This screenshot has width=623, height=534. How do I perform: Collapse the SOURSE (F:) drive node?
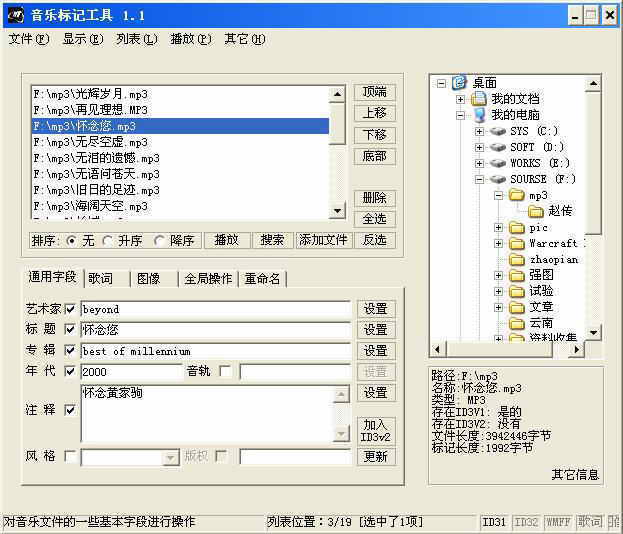[x=479, y=179]
